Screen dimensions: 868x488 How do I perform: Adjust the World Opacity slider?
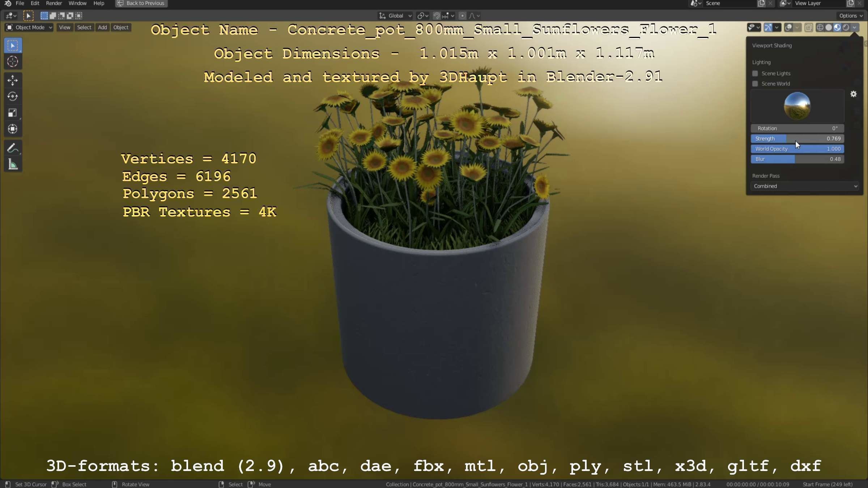tap(797, 149)
